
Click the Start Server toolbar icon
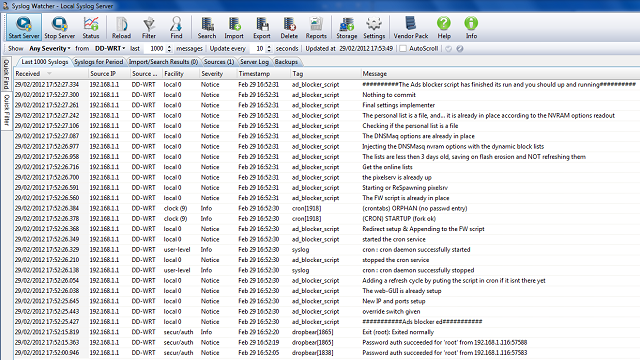click(x=24, y=27)
